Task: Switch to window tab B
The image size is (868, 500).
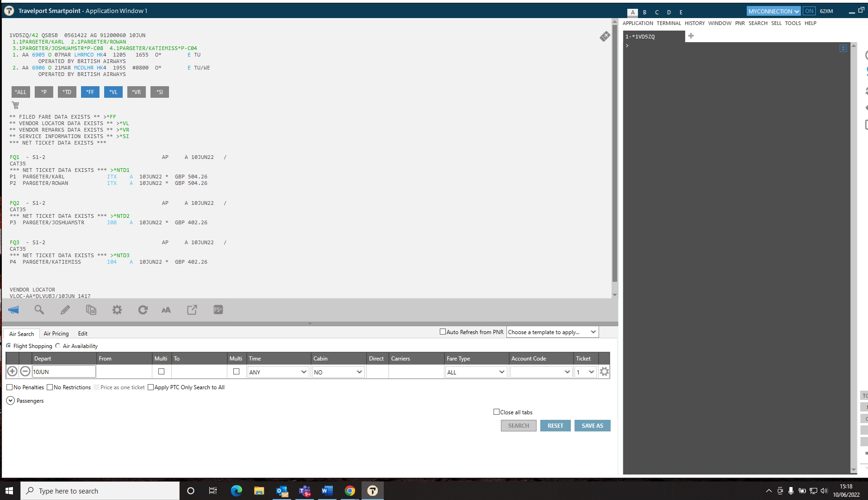Action: pos(644,13)
